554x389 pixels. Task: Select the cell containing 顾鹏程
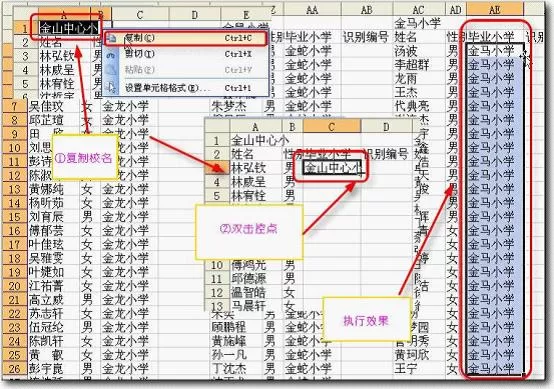point(236,327)
